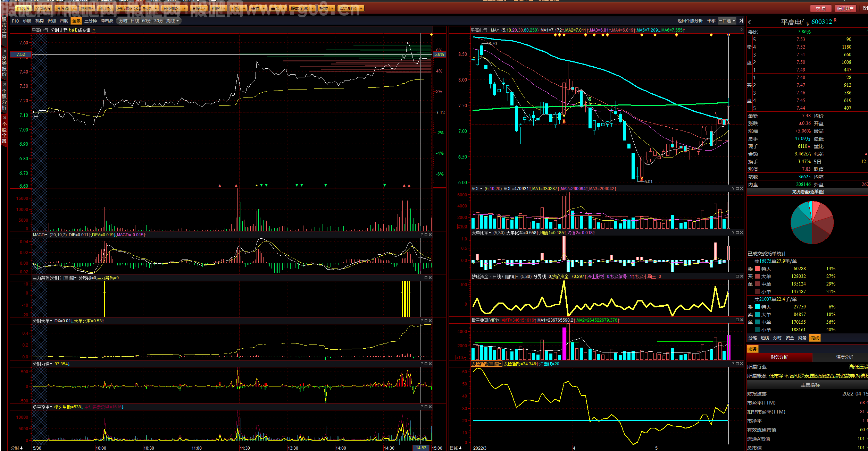Close the 大单比率 indicator panel
This screenshot has width=868, height=451.
click(x=742, y=233)
